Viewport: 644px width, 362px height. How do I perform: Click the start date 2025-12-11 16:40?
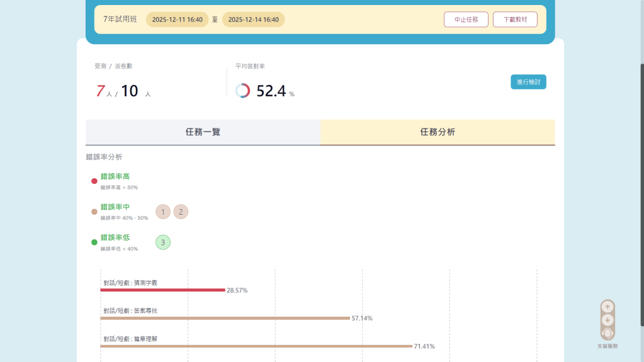click(x=177, y=20)
